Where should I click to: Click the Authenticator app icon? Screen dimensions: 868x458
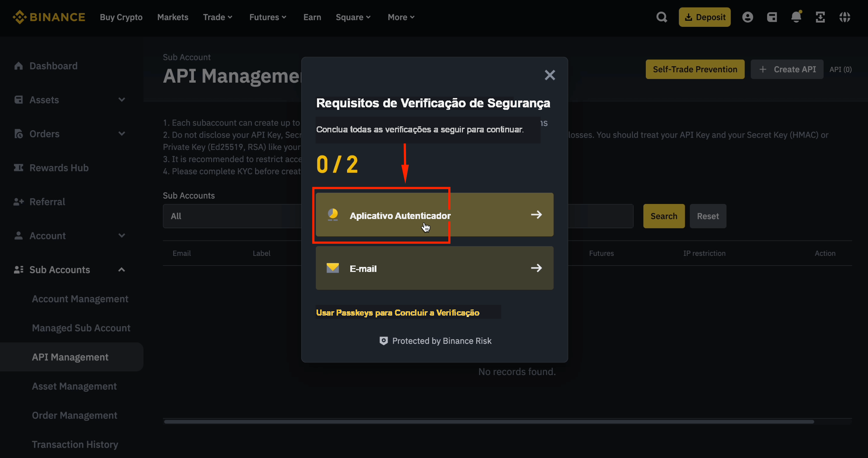pos(333,215)
